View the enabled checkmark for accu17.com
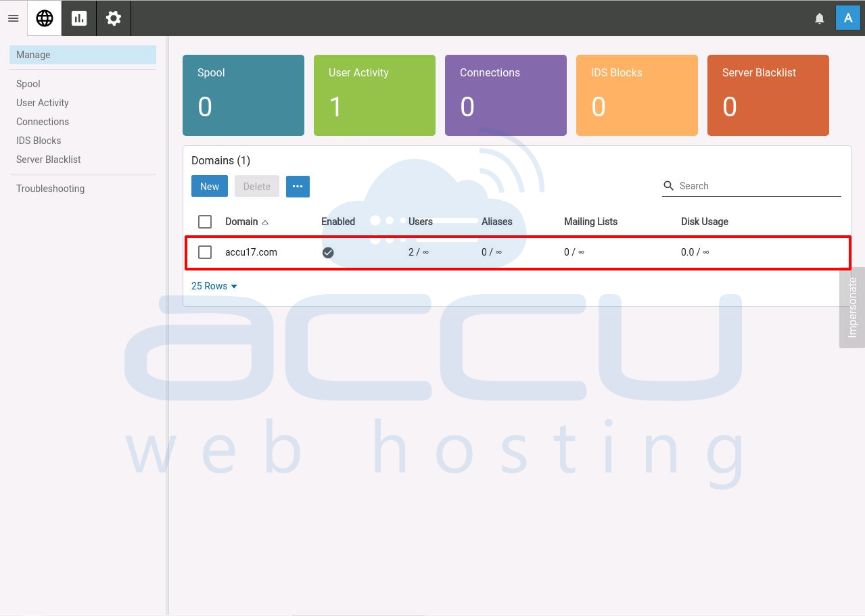 pos(328,252)
